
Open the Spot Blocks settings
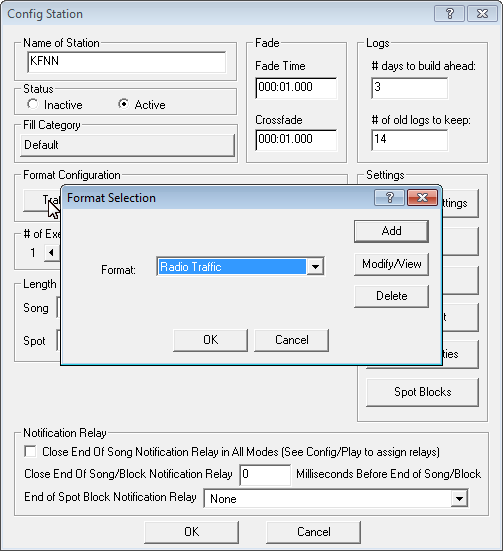coord(422,392)
